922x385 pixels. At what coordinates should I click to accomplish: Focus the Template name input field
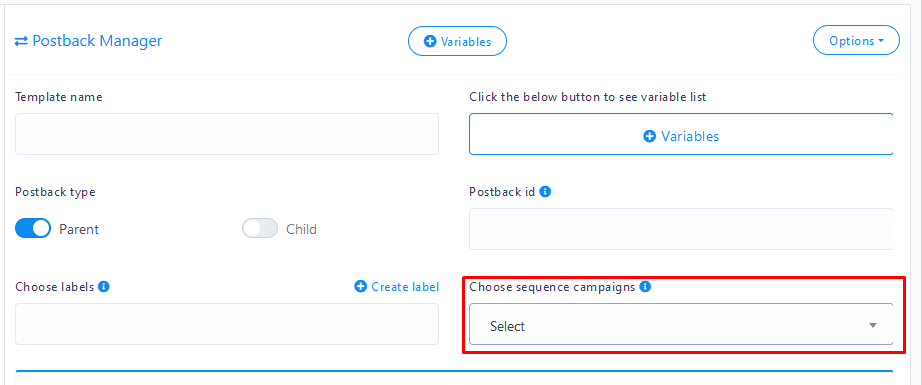coord(227,134)
